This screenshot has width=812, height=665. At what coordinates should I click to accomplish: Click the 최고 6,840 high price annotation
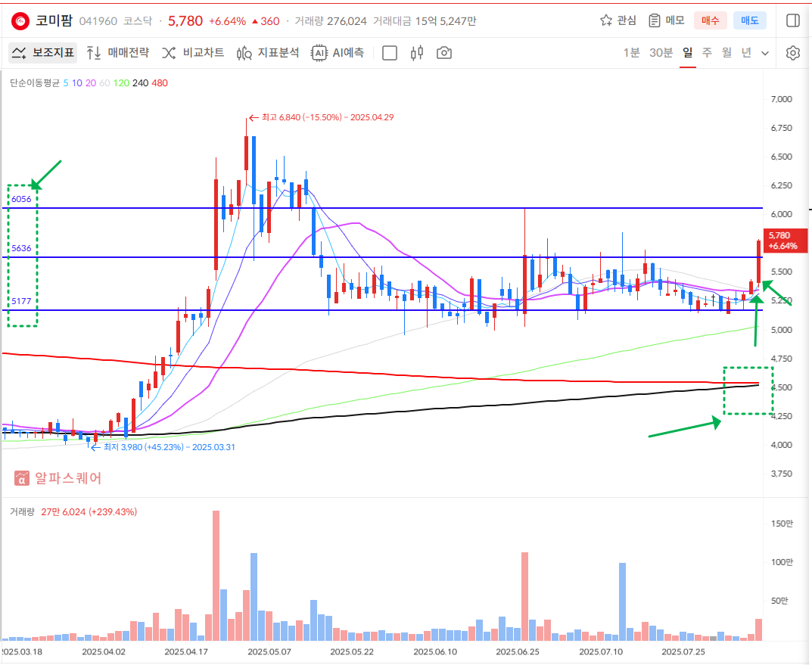[x=321, y=117]
